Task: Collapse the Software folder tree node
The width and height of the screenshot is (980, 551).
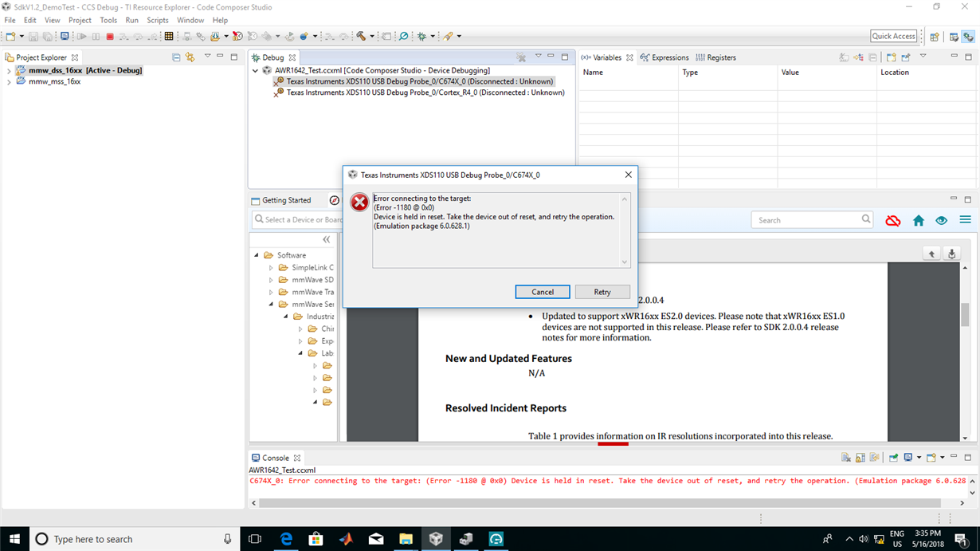Action: [x=257, y=255]
